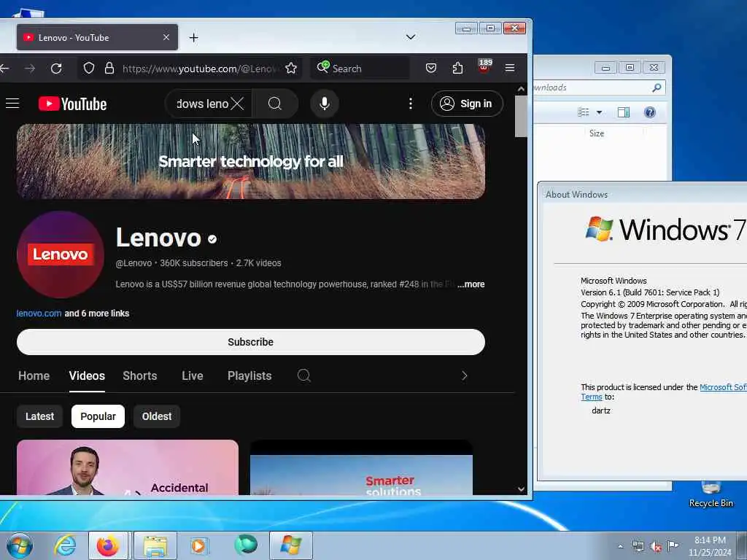Subscribe to the Lenovo channel
The width and height of the screenshot is (747, 560).
251,342
